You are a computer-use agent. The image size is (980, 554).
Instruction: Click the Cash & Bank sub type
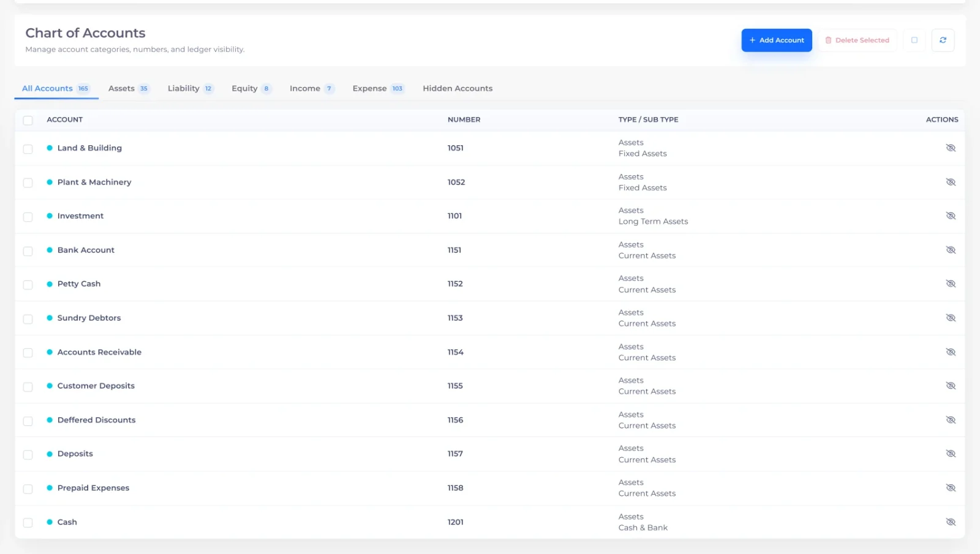click(643, 528)
